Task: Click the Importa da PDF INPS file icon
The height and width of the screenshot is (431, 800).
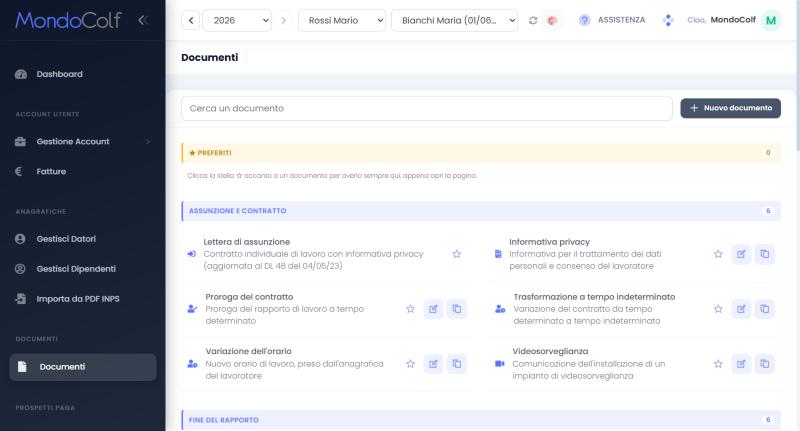Action: click(x=20, y=299)
